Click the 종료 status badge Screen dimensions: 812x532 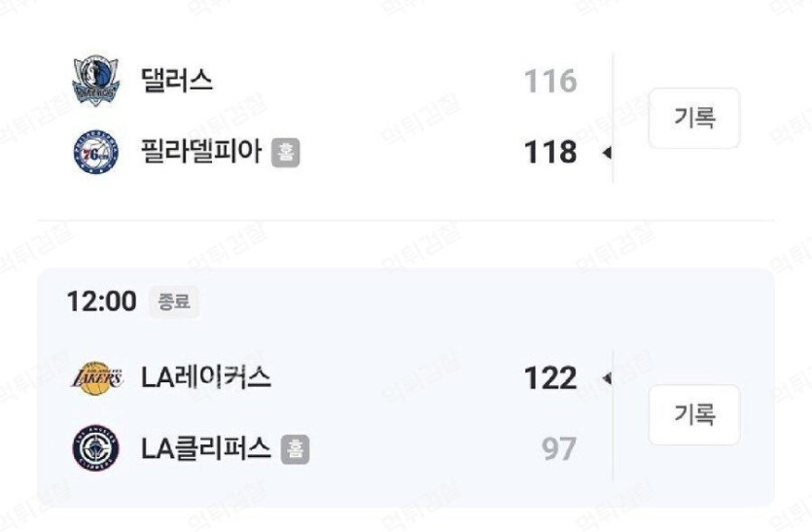174,301
